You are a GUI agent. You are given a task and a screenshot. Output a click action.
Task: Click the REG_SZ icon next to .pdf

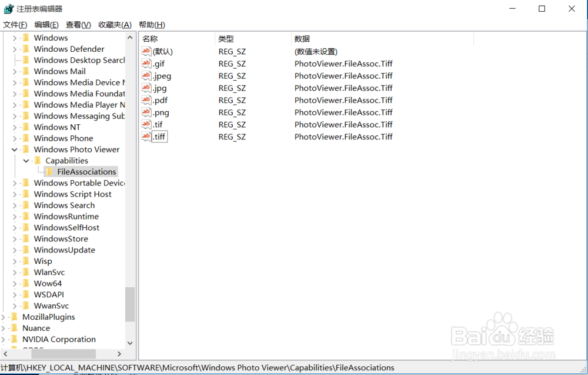click(x=146, y=100)
